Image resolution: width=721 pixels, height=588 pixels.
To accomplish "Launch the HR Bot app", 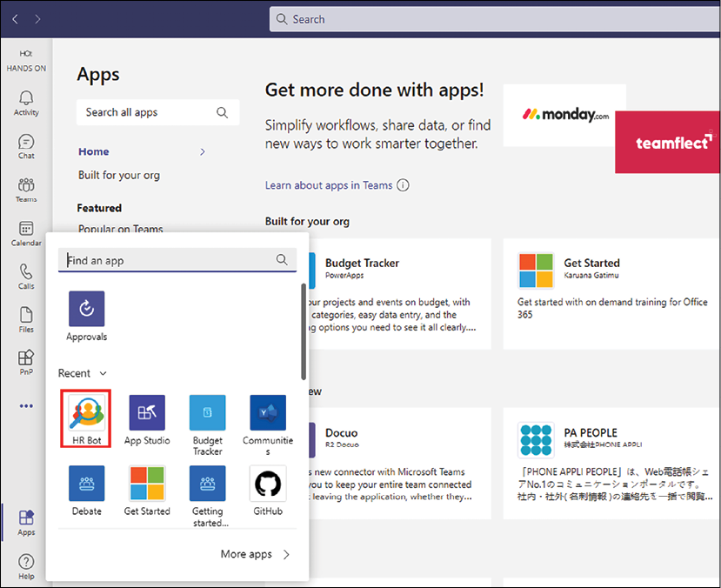I will (86, 418).
